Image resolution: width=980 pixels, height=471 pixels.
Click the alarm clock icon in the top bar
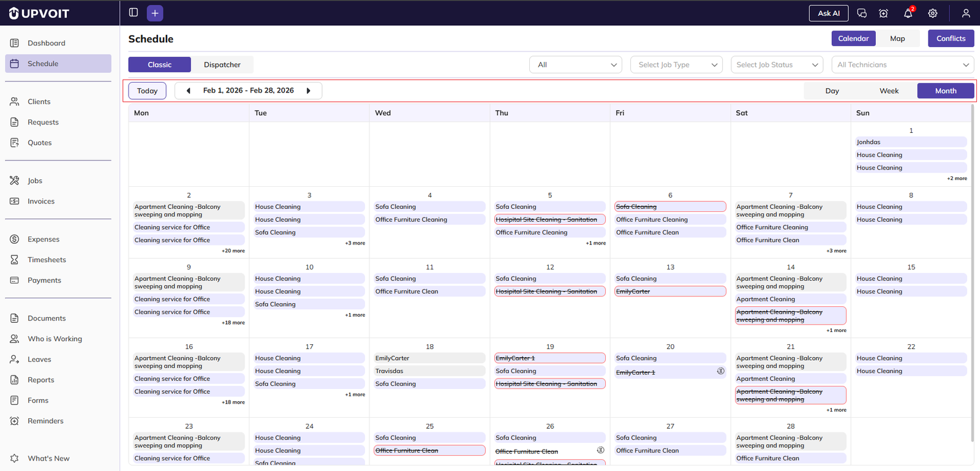point(883,13)
